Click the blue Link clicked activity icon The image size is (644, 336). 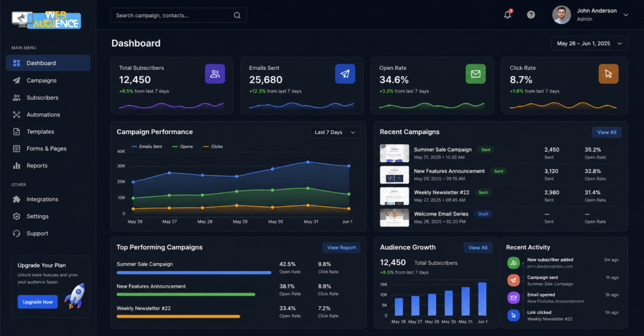tap(513, 315)
